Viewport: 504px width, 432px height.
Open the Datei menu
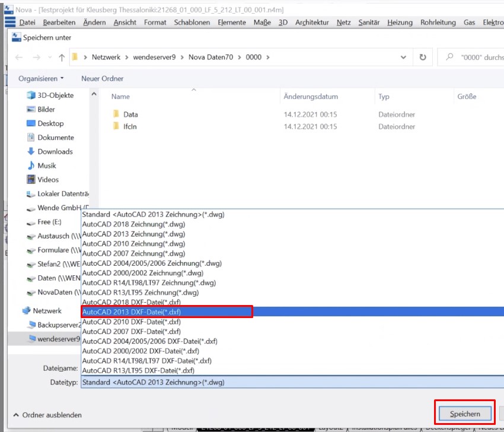27,23
